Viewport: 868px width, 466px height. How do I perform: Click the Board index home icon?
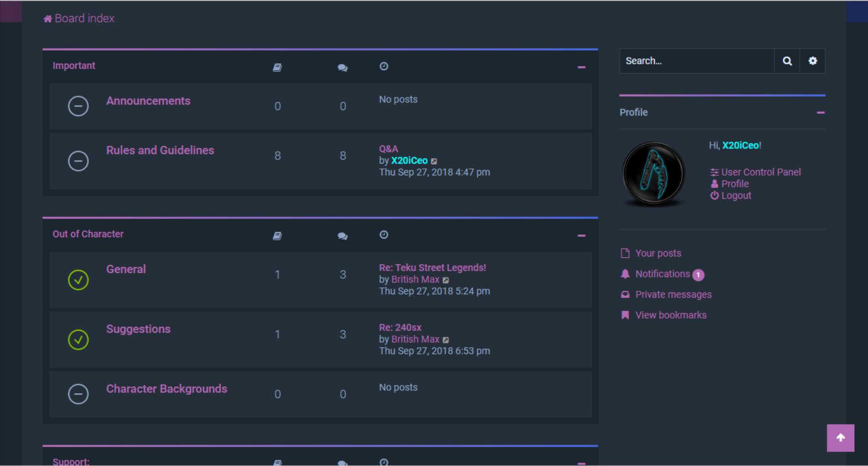[47, 19]
